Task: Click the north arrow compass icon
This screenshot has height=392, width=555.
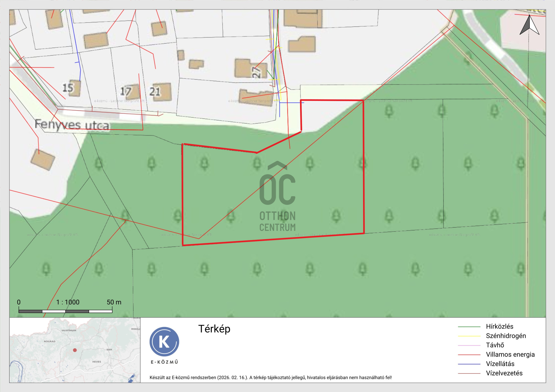Action: (529, 25)
